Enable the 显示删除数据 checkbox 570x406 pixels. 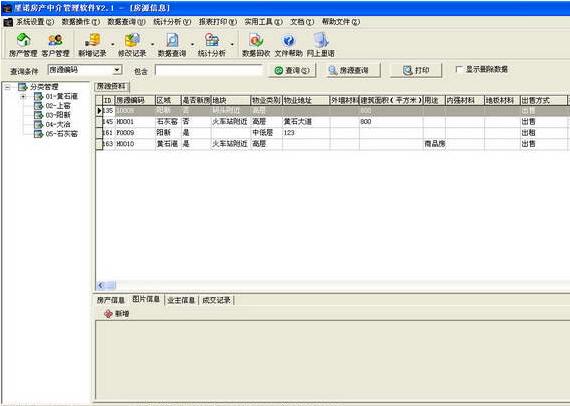point(459,69)
